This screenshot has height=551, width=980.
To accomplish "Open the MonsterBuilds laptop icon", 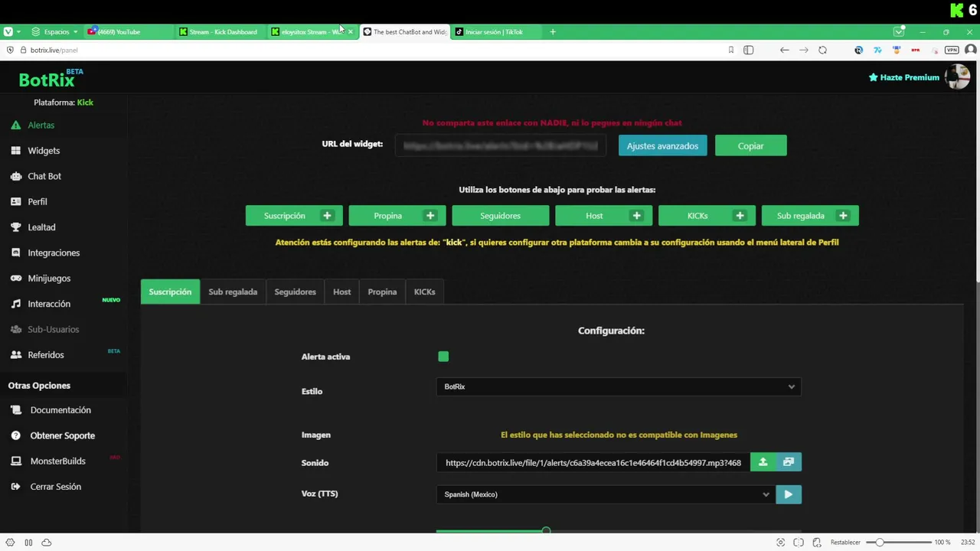I will tap(15, 461).
